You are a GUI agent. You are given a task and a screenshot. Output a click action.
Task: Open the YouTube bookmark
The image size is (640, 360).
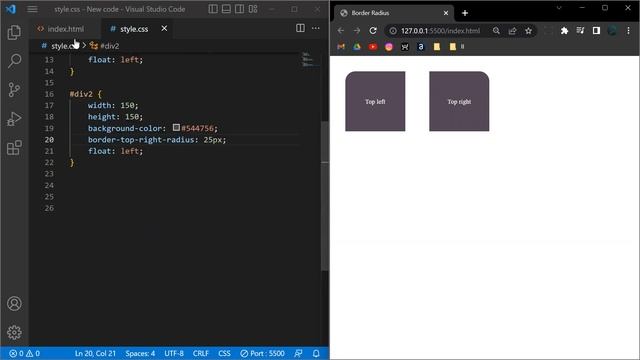click(x=373, y=47)
